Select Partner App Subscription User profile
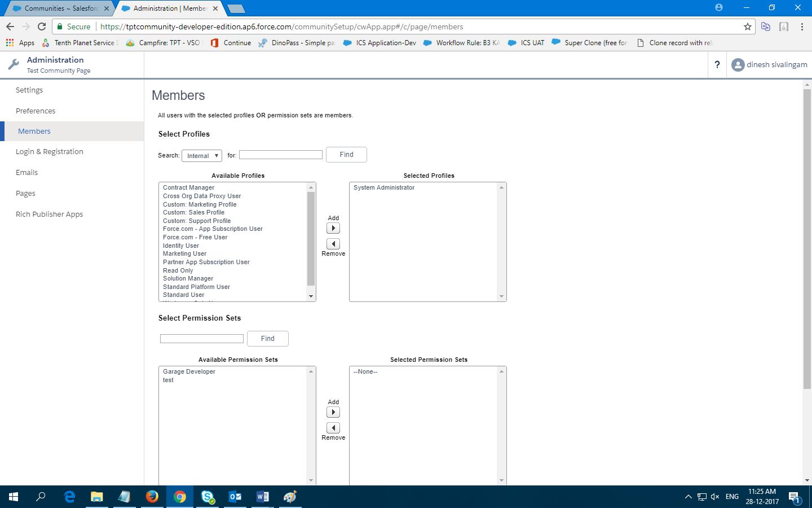Image resolution: width=812 pixels, height=508 pixels. [206, 262]
